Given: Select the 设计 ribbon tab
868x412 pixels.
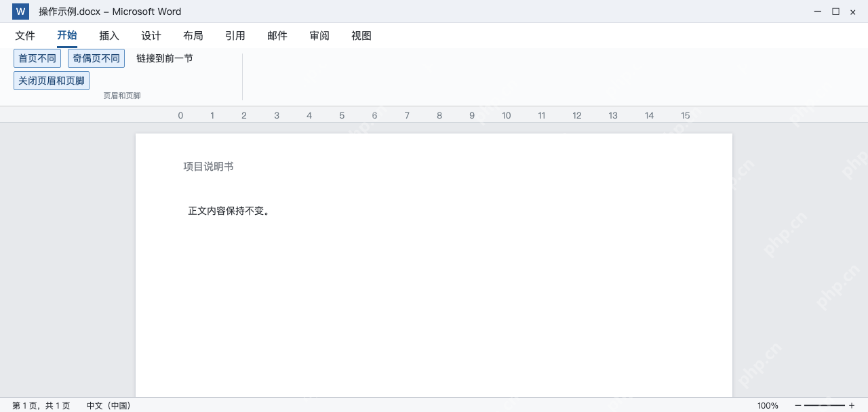Looking at the screenshot, I should click(151, 36).
